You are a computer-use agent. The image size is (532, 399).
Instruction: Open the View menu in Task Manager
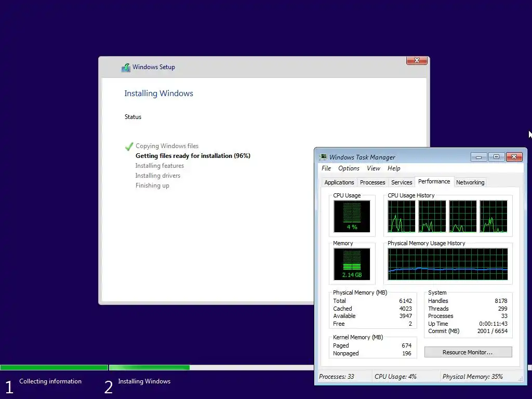point(373,168)
